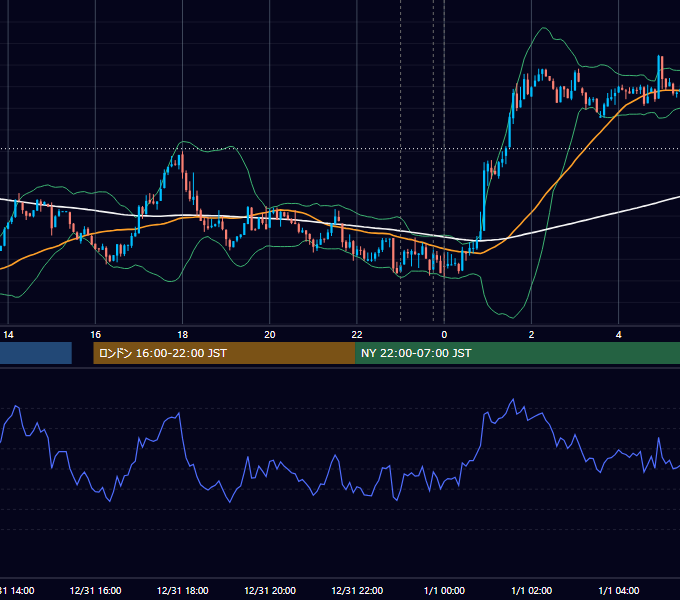
Task: Click the 12/31 22:00 time label
Action: coord(357,590)
